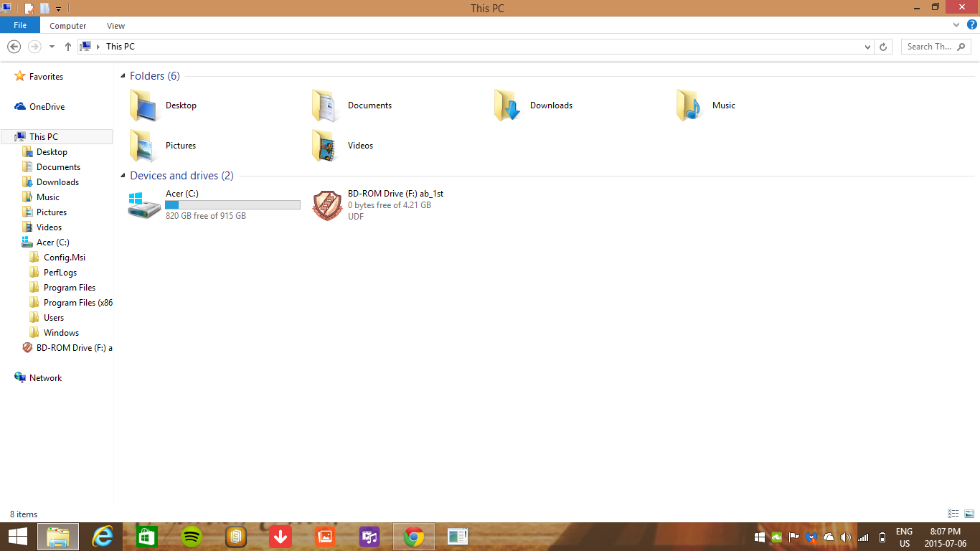
Task: Launch Google Chrome from the taskbar
Action: coord(414,537)
